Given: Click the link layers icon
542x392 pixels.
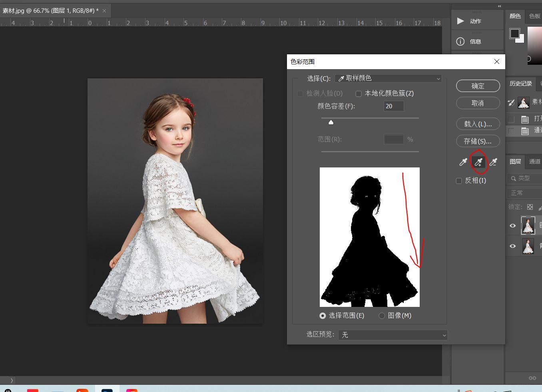Looking at the screenshot, I should pos(532,378).
